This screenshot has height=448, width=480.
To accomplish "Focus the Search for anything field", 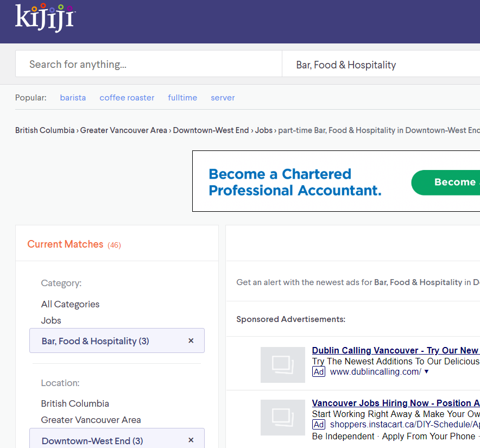I will [148, 64].
